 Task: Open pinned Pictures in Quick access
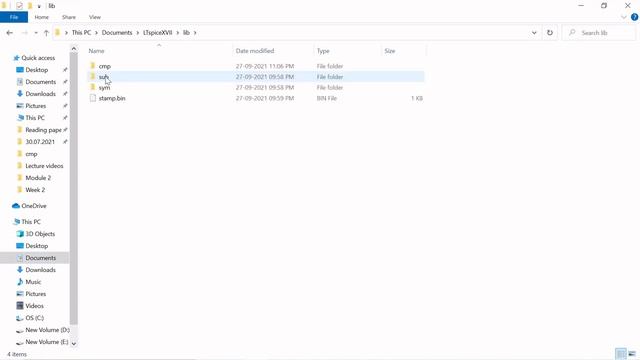point(36,106)
